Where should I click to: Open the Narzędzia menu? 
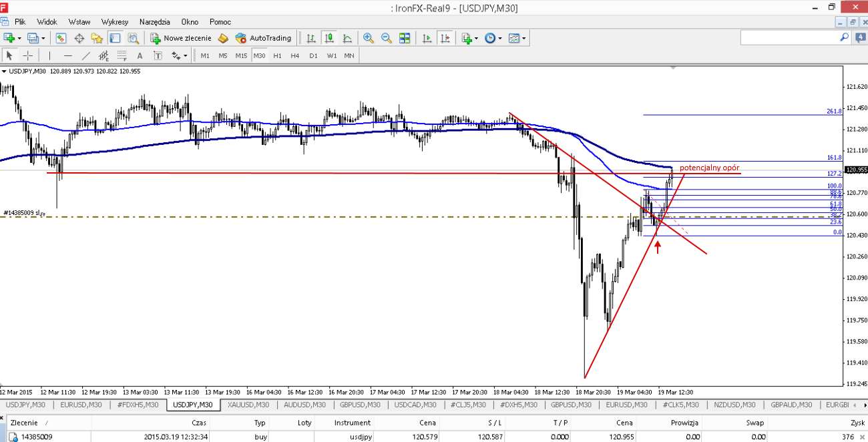[154, 22]
